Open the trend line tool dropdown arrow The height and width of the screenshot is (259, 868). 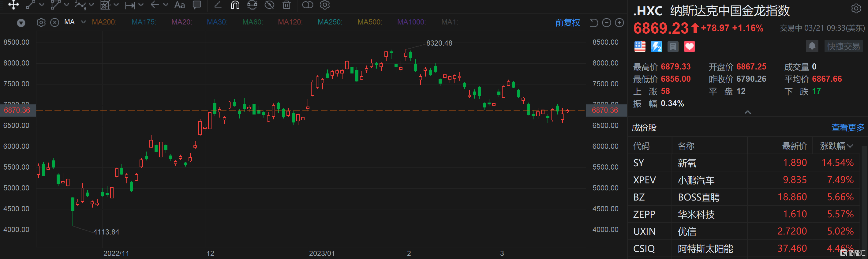42,5
